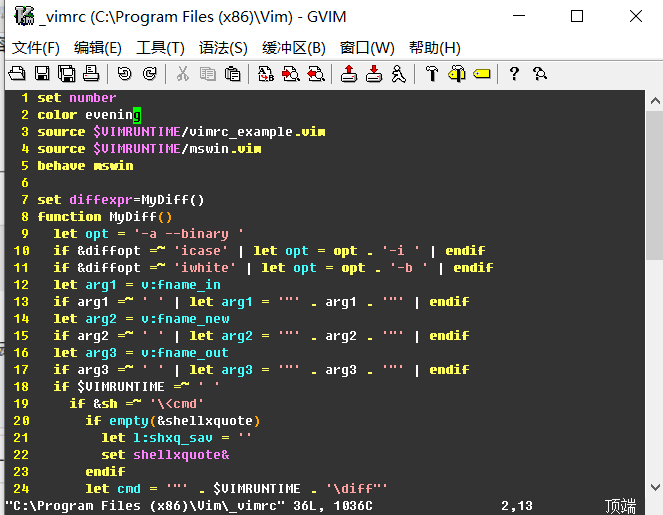Image resolution: width=663 pixels, height=515 pixels.
Task: Click the Save session icon
Action: tap(374, 74)
